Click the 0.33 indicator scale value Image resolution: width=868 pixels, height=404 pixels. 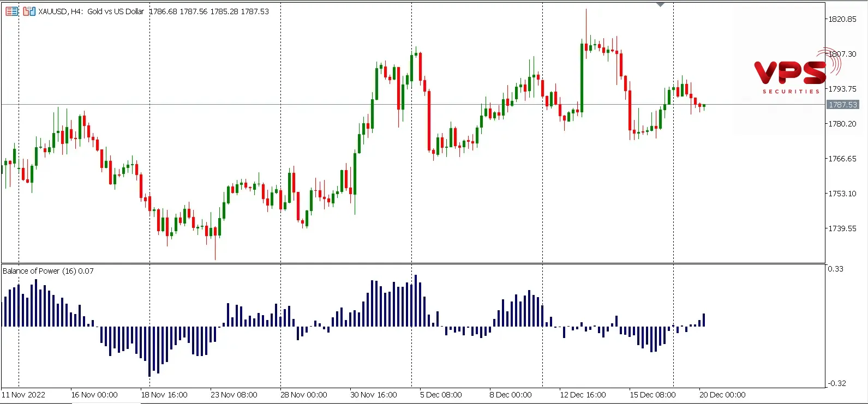[835, 269]
